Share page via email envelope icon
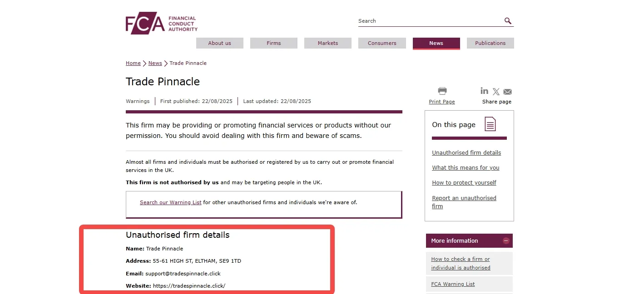The height and width of the screenshot is (294, 644). (x=507, y=92)
